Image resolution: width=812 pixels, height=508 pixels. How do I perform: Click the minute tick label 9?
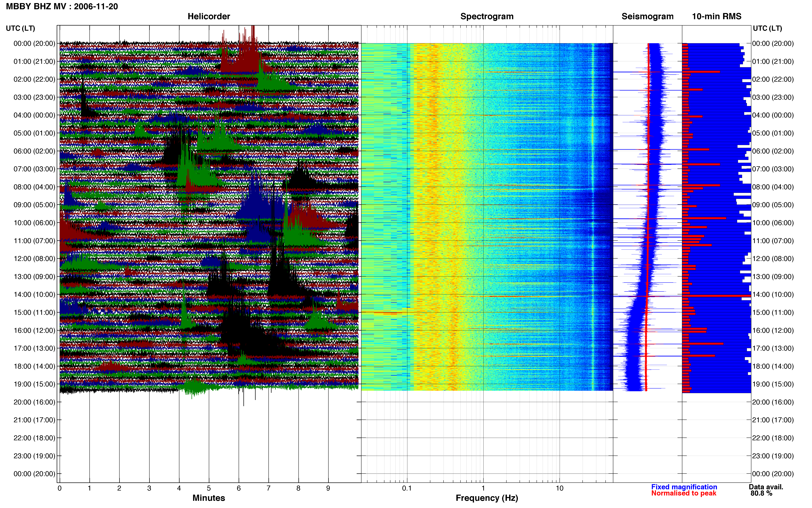(328, 488)
